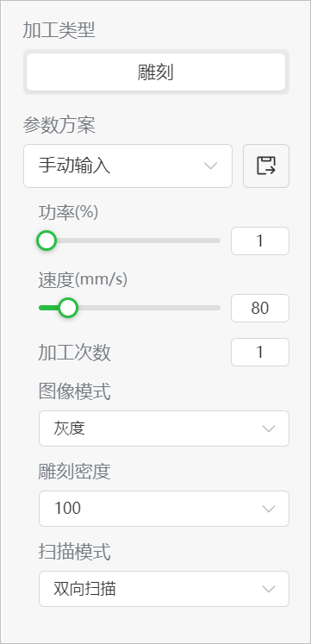Click the 功率(%) slider handle
311x644 pixels.
coord(47,241)
